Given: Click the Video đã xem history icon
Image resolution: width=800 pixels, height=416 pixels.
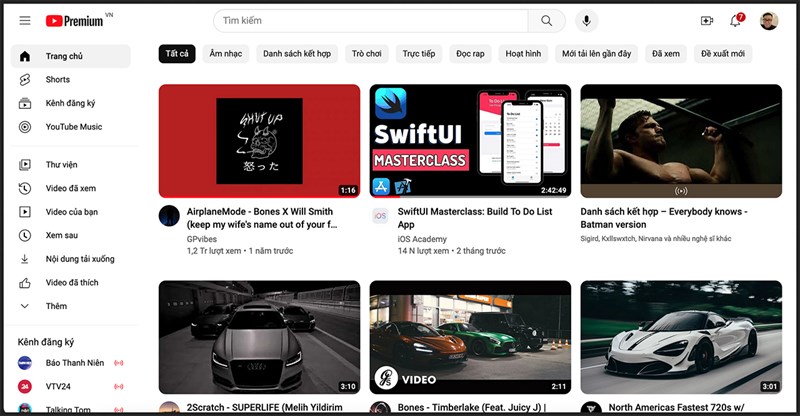Looking at the screenshot, I should pyautogui.click(x=25, y=188).
